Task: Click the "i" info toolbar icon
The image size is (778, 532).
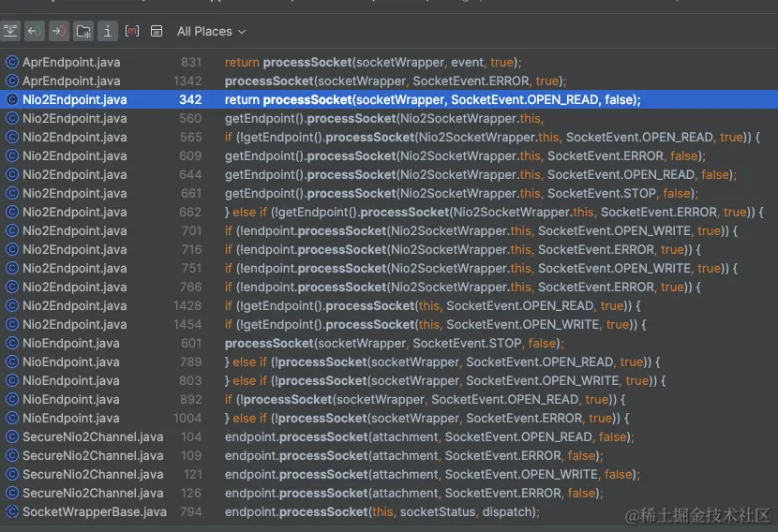Action: point(108,31)
